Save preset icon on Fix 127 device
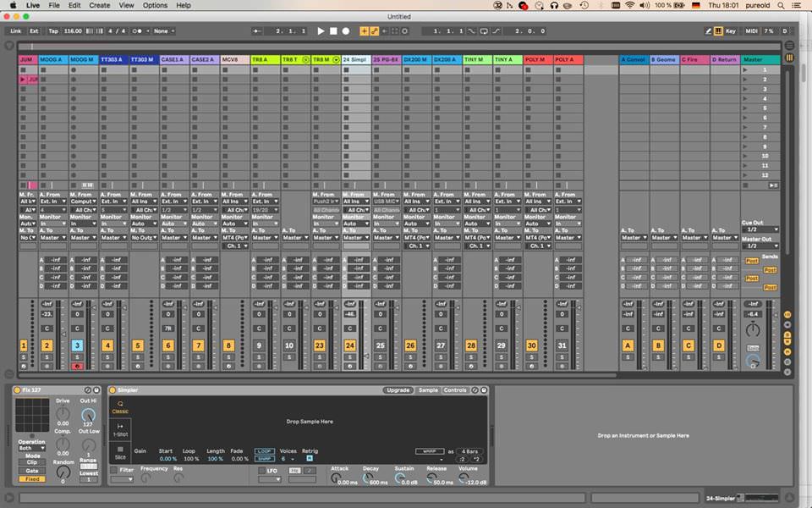 coord(96,389)
